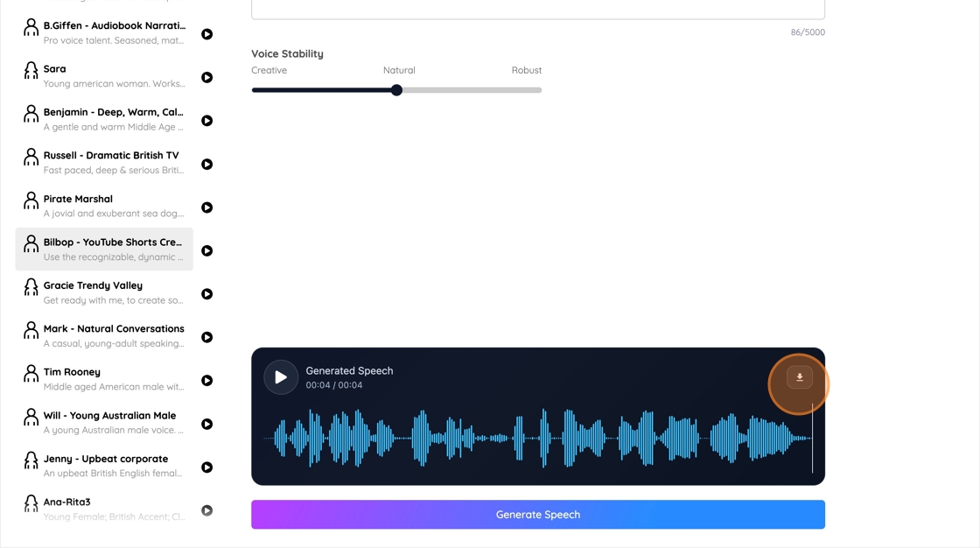Click the Voice Stability slider handle
Viewport: 980px width, 548px height.
coord(396,90)
